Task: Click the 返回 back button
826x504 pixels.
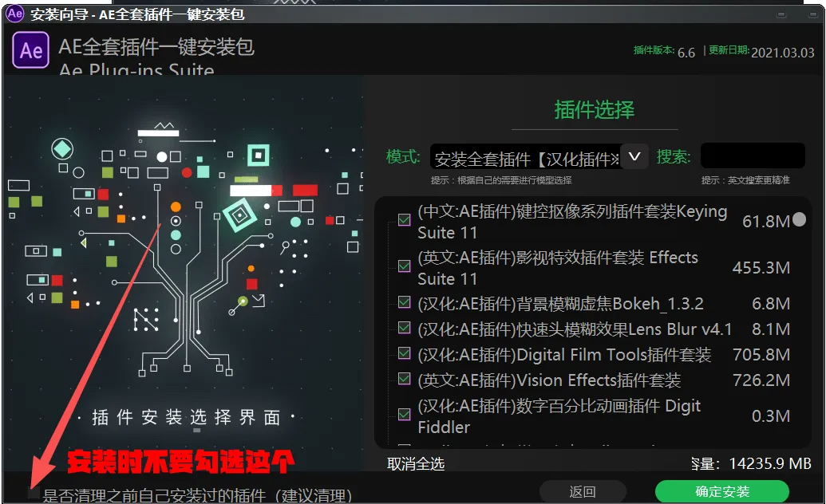Action: pos(583,492)
